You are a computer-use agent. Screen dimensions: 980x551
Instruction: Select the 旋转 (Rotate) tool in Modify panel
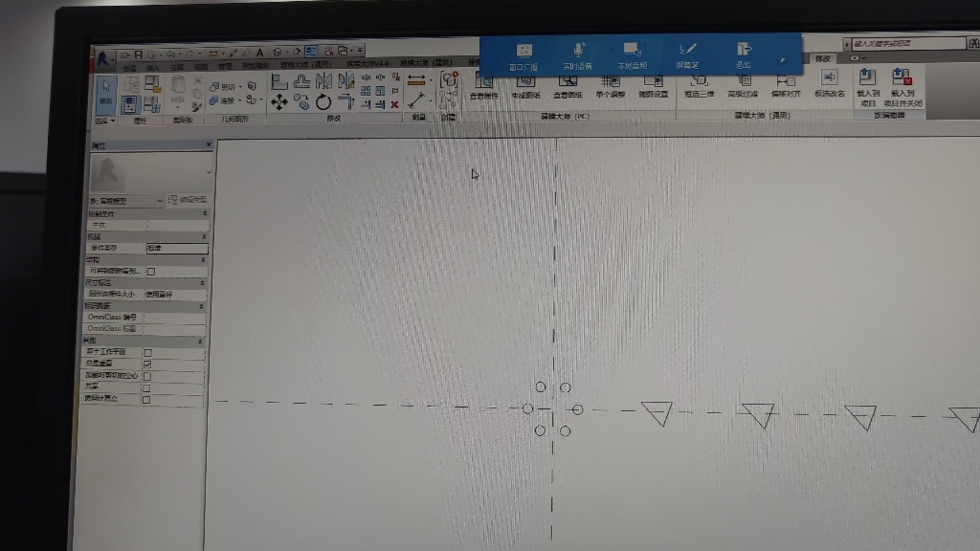323,101
